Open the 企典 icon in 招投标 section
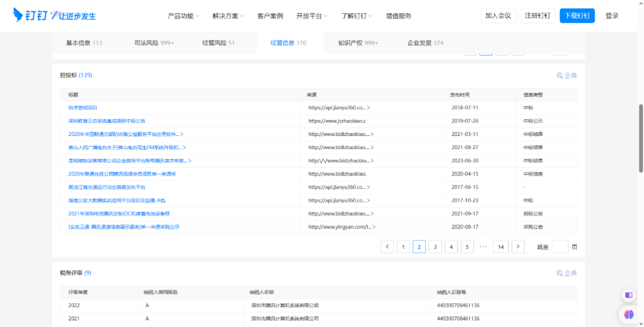The width and height of the screenshot is (644, 327). point(567,76)
